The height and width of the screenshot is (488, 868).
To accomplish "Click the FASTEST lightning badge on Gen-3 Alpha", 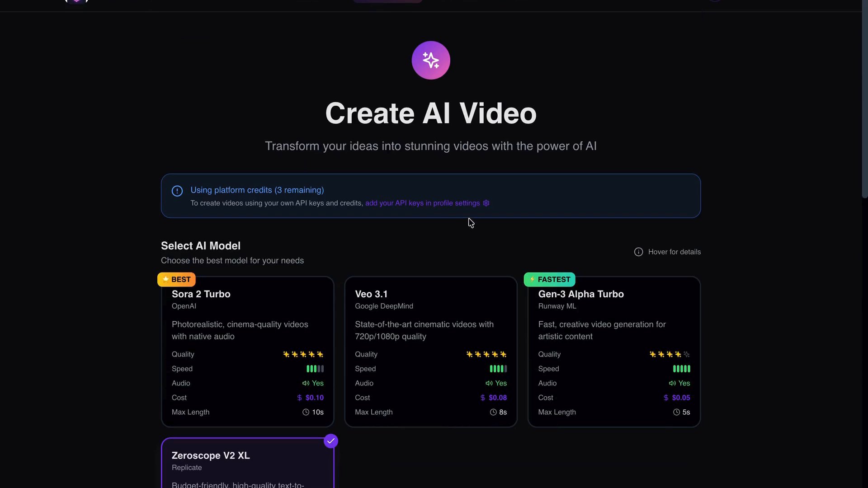I will coord(549,280).
